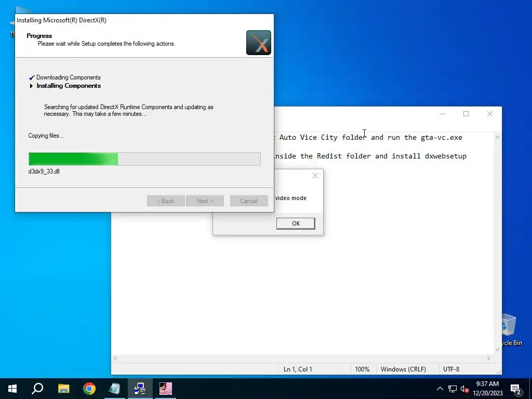Close the Notepad window
The image size is (532, 399).
[x=489, y=114]
